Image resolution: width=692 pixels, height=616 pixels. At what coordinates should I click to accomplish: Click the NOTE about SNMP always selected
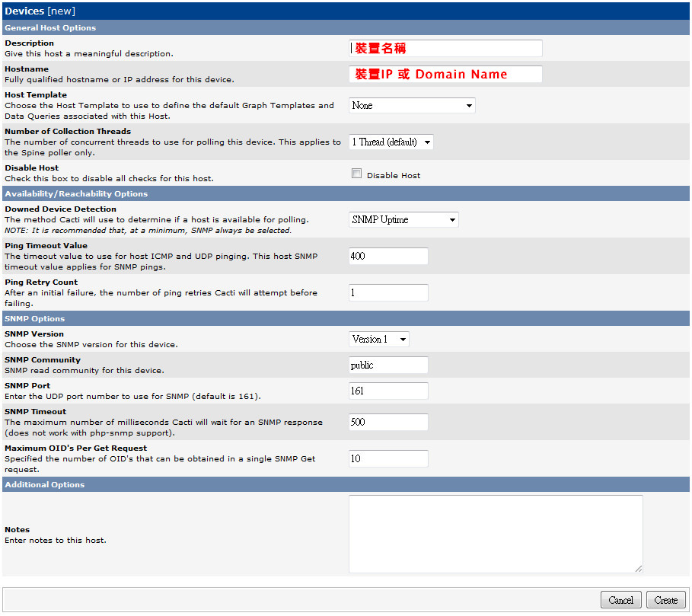[x=148, y=231]
